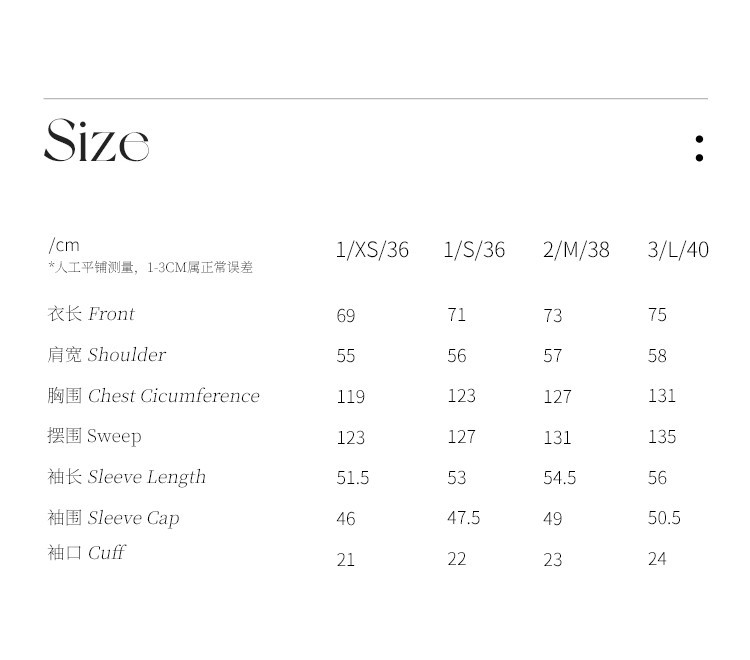Click the chest circumference value 131

(x=662, y=396)
